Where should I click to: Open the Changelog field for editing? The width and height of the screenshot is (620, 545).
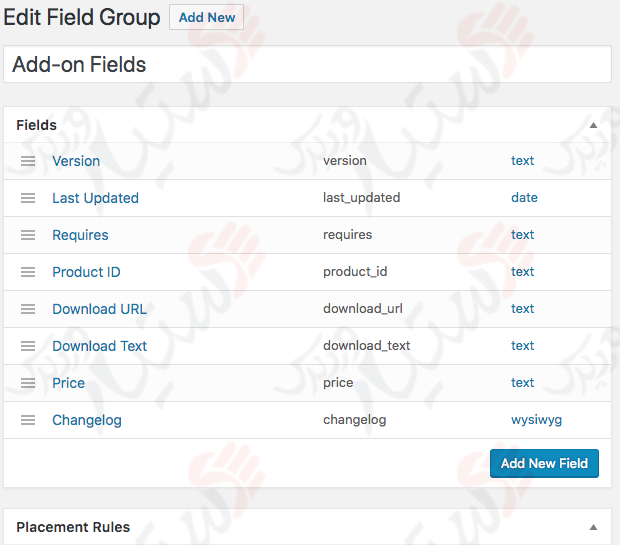coord(87,420)
